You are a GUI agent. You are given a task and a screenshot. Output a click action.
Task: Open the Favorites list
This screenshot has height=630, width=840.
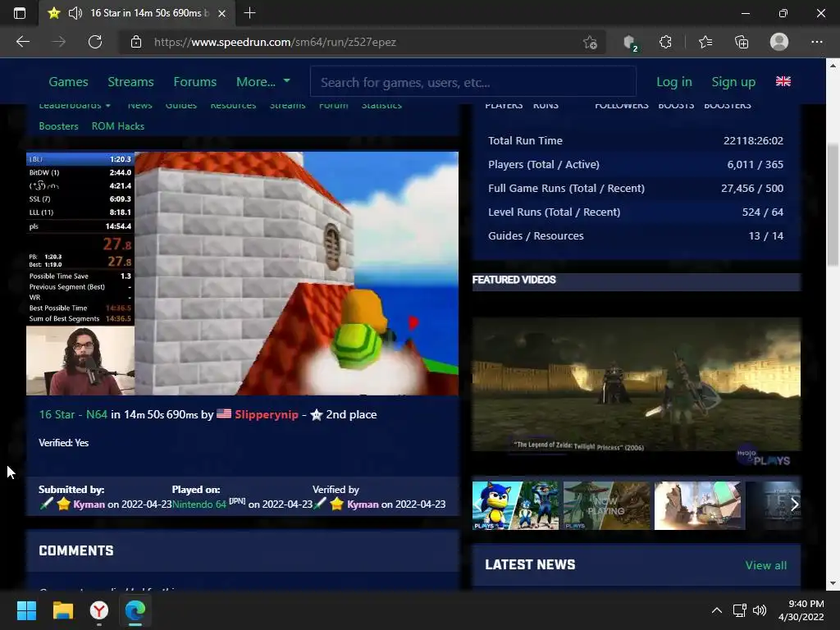point(705,42)
